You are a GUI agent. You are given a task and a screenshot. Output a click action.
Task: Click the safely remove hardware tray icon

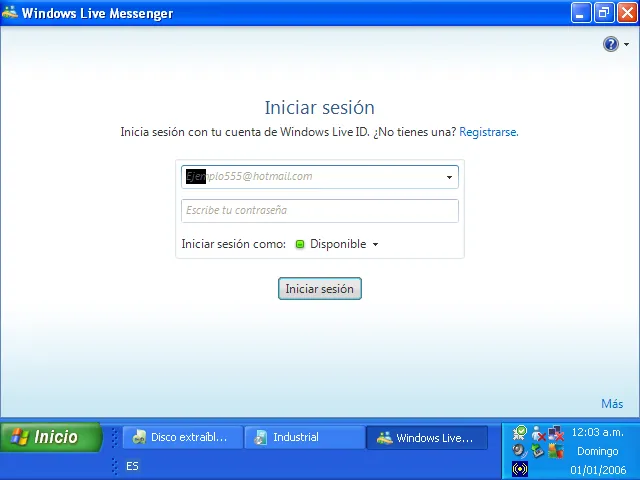coord(538,451)
